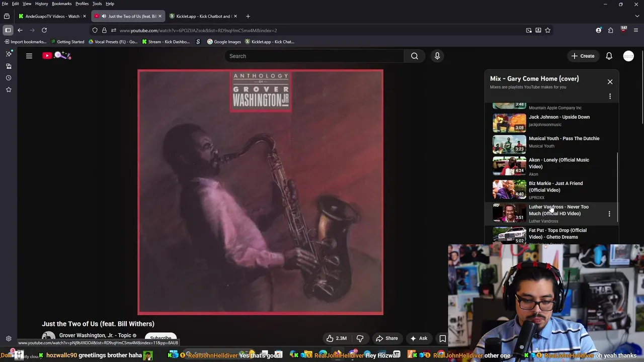
Task: Click the search magnifier button
Action: point(414,56)
